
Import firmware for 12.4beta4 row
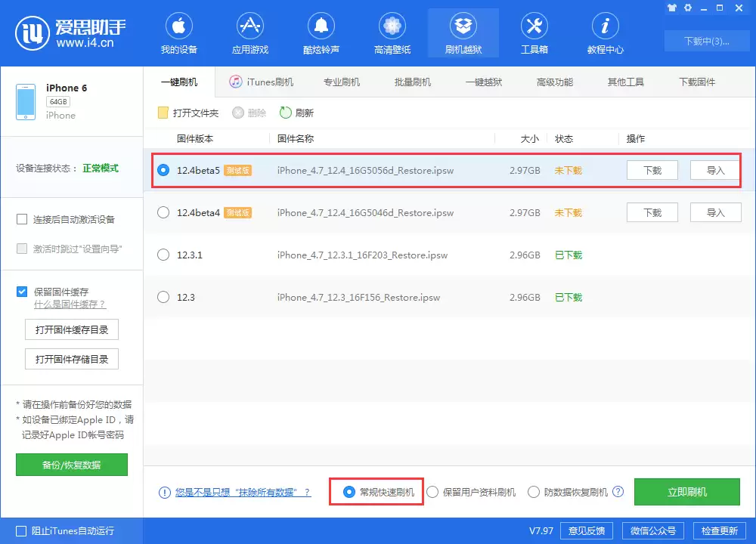pyautogui.click(x=715, y=212)
